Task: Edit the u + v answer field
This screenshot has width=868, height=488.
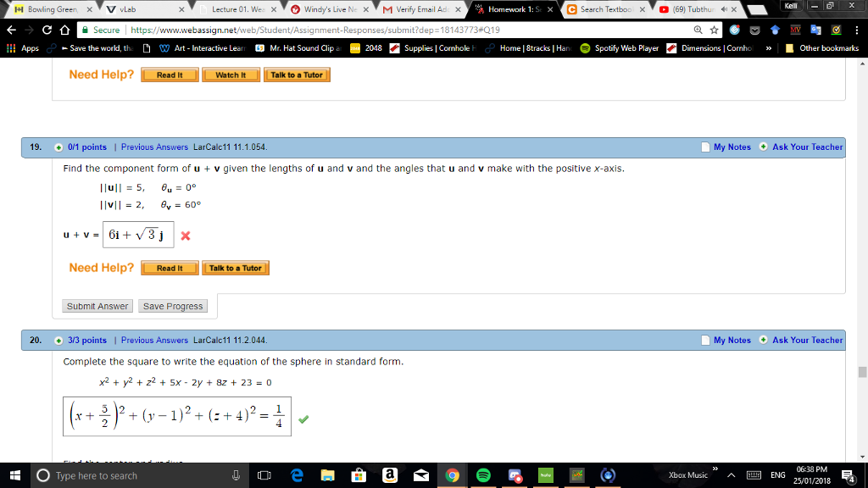Action: tap(138, 235)
